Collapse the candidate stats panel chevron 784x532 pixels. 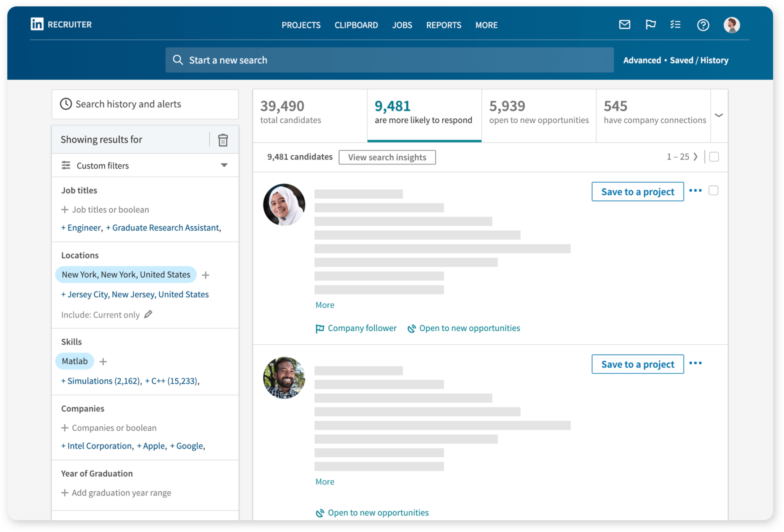719,115
